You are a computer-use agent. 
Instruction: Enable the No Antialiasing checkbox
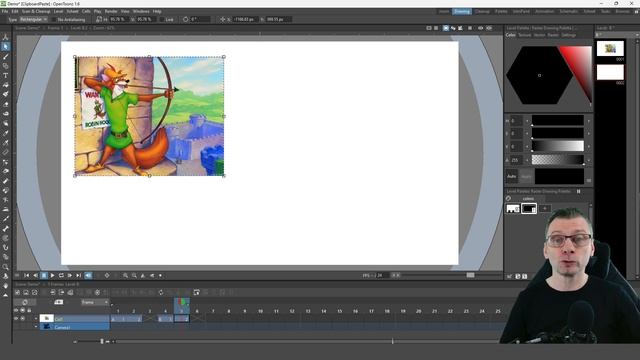pyautogui.click(x=53, y=19)
